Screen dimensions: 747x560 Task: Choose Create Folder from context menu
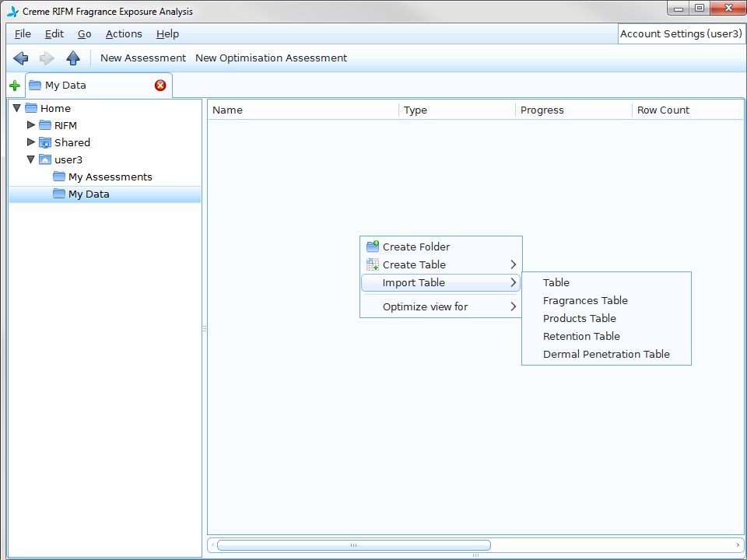pos(441,247)
